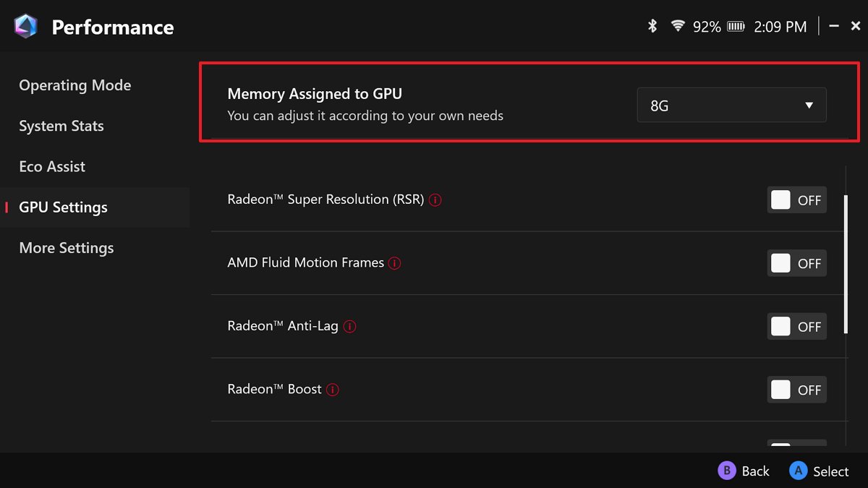This screenshot has height=488, width=868.
Task: Click the Wi-Fi signal icon
Action: click(x=678, y=25)
